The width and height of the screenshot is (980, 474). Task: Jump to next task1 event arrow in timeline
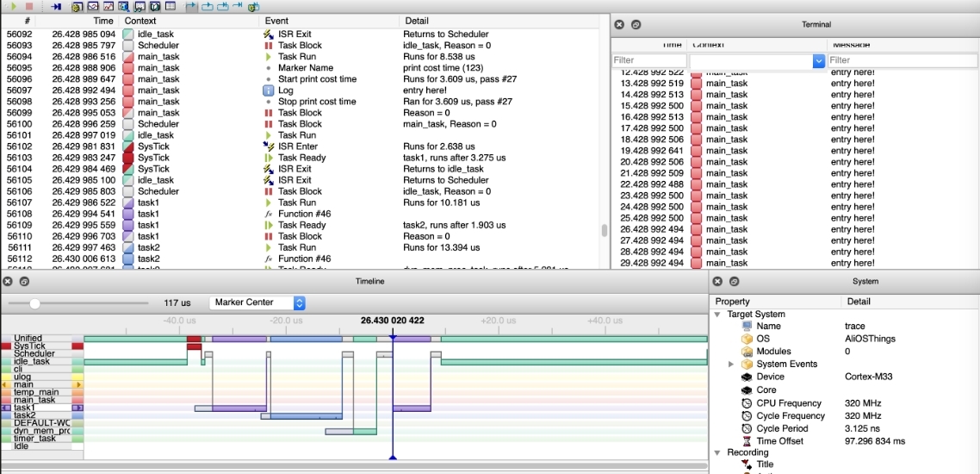(x=78, y=408)
